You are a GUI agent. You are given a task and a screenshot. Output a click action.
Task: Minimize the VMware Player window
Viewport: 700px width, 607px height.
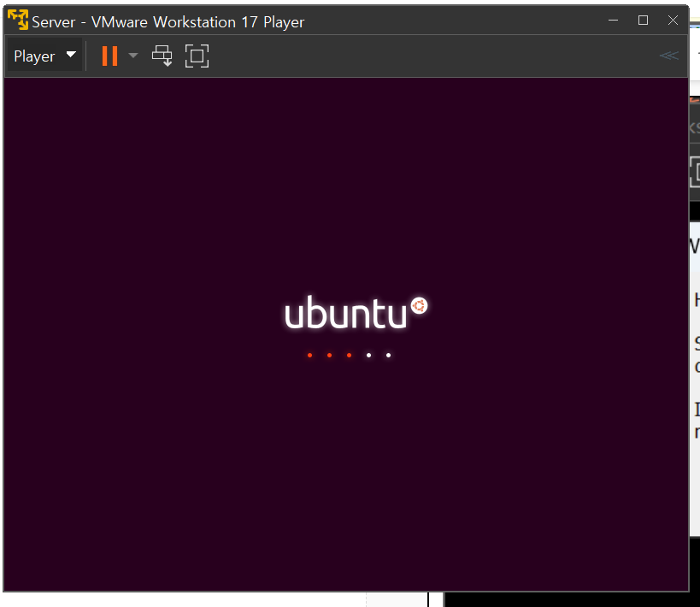coord(614,21)
